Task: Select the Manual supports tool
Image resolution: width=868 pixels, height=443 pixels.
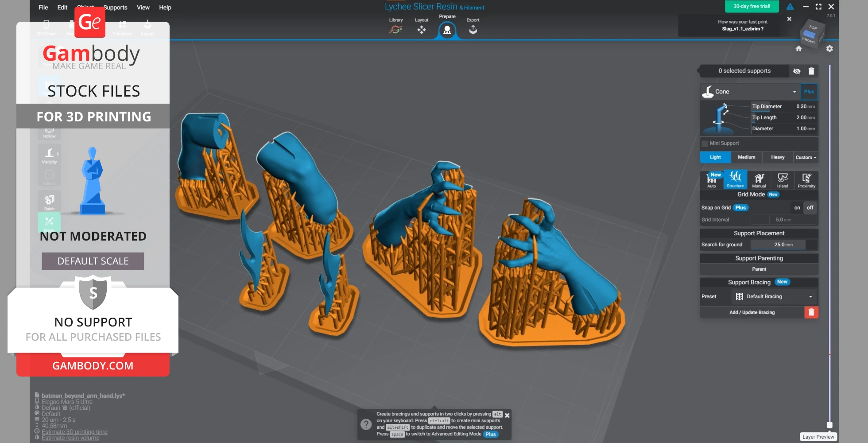Action: point(759,180)
